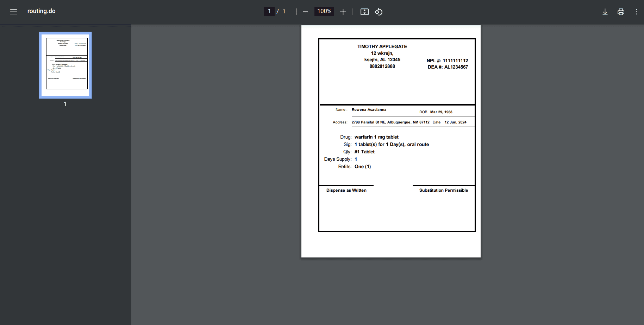Select the page 1 thumbnail in the sidebar
This screenshot has height=325, width=644.
(65, 65)
